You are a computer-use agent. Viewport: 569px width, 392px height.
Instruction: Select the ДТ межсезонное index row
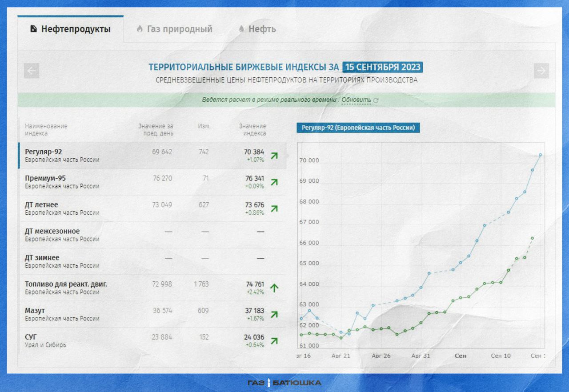pyautogui.click(x=152, y=235)
